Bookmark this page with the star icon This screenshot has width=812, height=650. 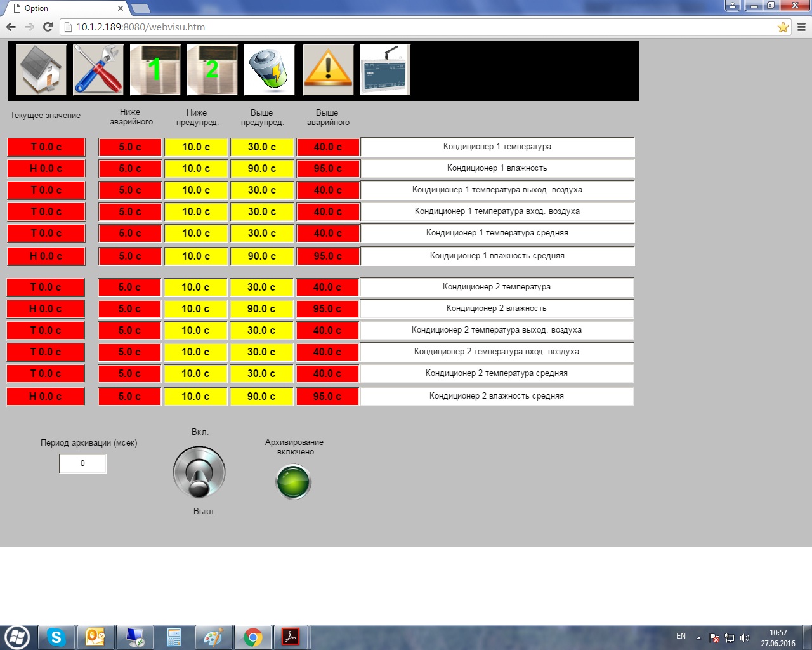pyautogui.click(x=783, y=27)
